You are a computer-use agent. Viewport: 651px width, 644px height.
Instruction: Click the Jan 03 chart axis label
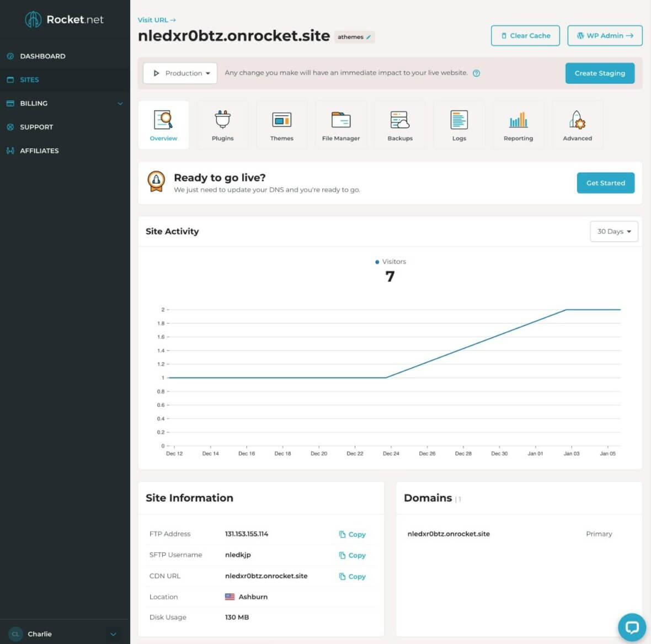[x=572, y=454]
